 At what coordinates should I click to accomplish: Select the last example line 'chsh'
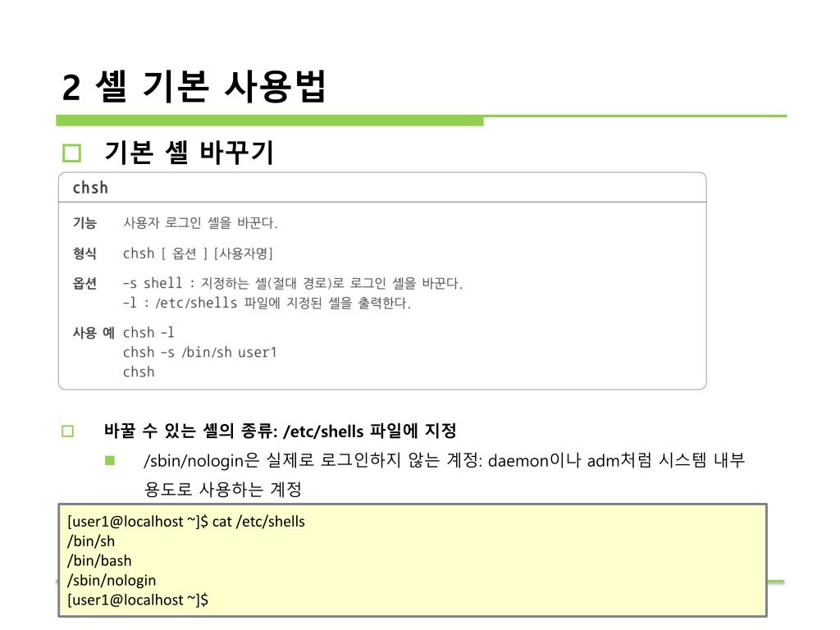(x=139, y=372)
